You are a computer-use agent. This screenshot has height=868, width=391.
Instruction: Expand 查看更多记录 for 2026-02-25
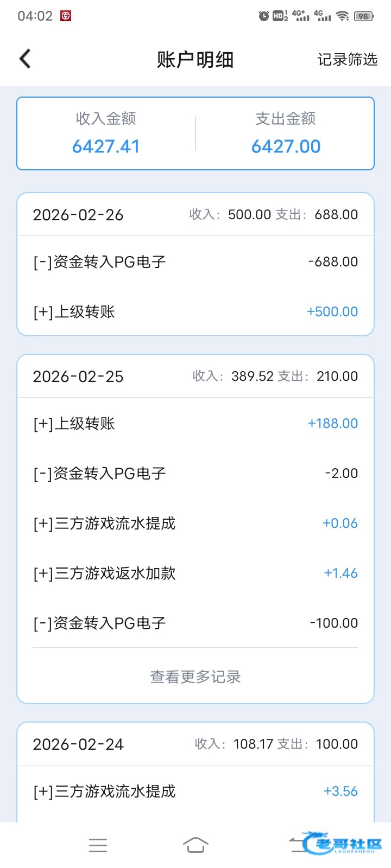pyautogui.click(x=195, y=676)
